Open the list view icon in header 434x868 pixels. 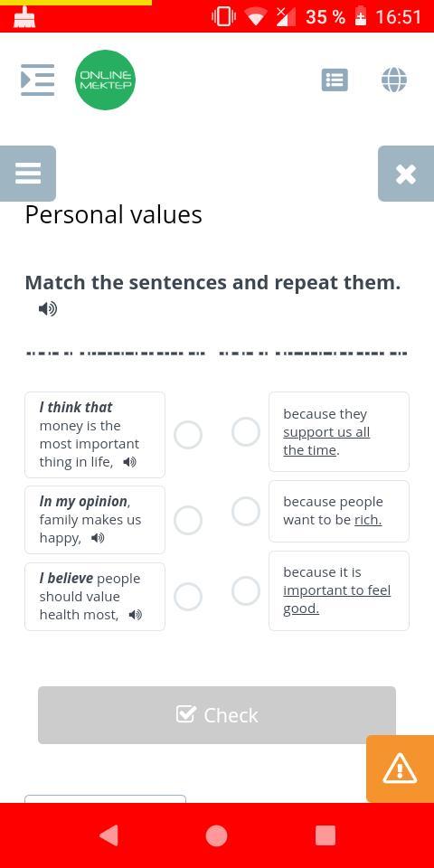[335, 80]
